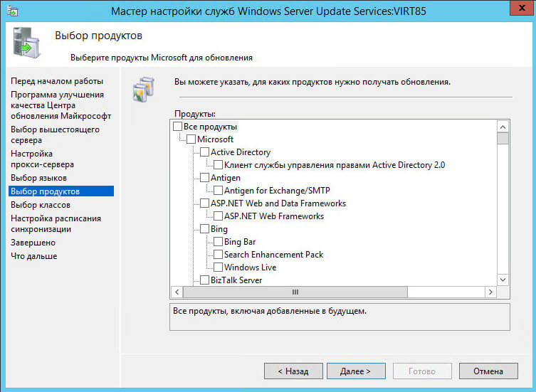Close the wizard window
Viewport: 536px width, 392px height.
coord(522,8)
